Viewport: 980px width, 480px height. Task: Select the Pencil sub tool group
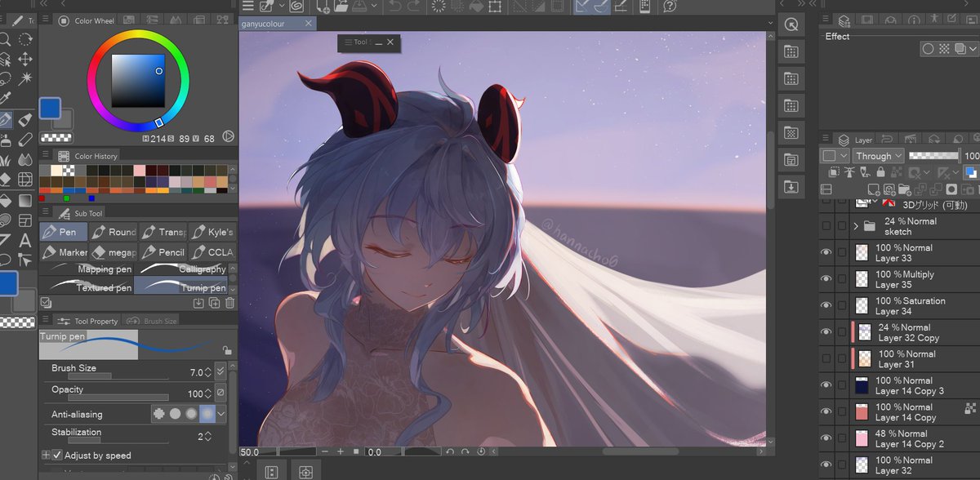click(163, 252)
